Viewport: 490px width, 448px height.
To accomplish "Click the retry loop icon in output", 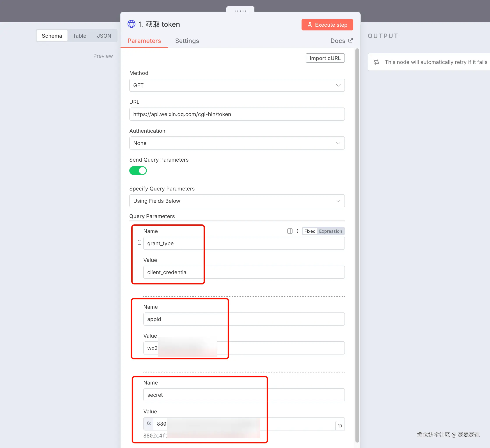I will click(376, 62).
